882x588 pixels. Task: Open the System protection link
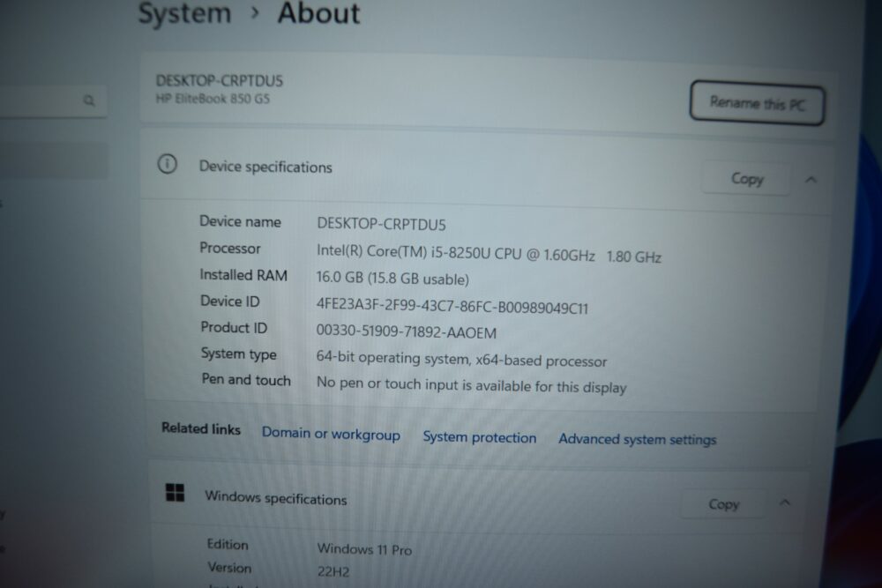(x=479, y=437)
